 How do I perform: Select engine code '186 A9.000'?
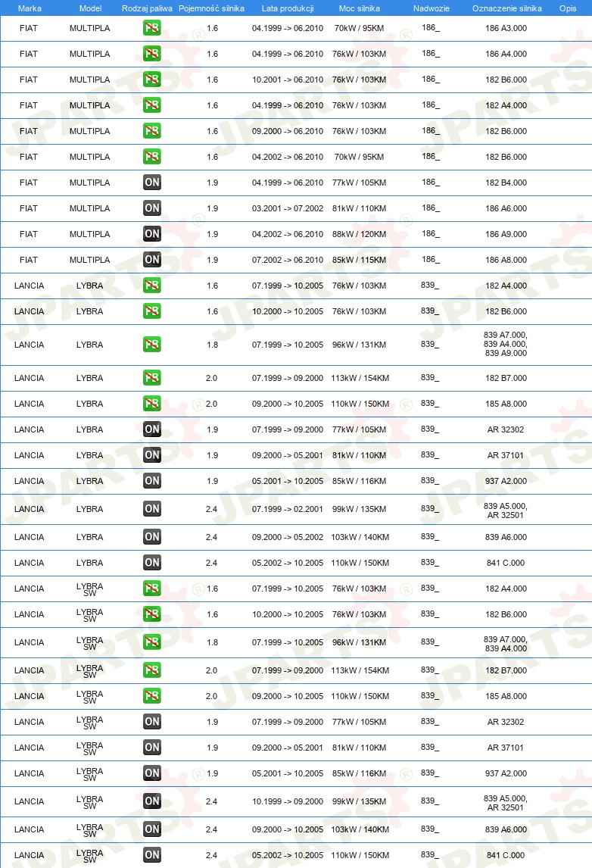[x=506, y=234]
